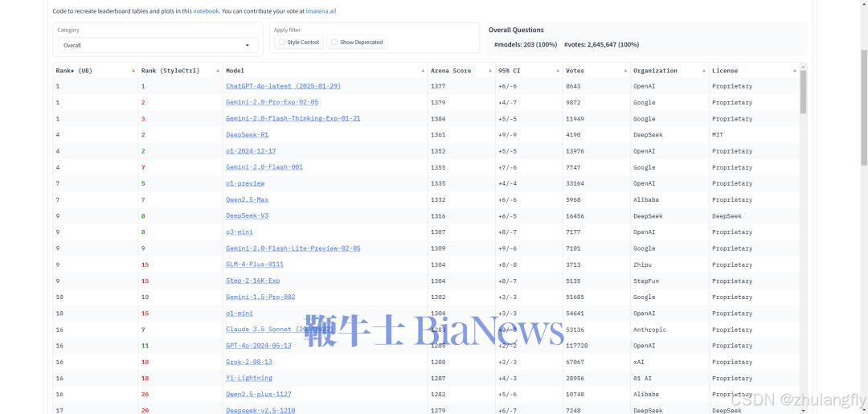Sort by Organization column arrow
868x414 pixels.
point(704,71)
